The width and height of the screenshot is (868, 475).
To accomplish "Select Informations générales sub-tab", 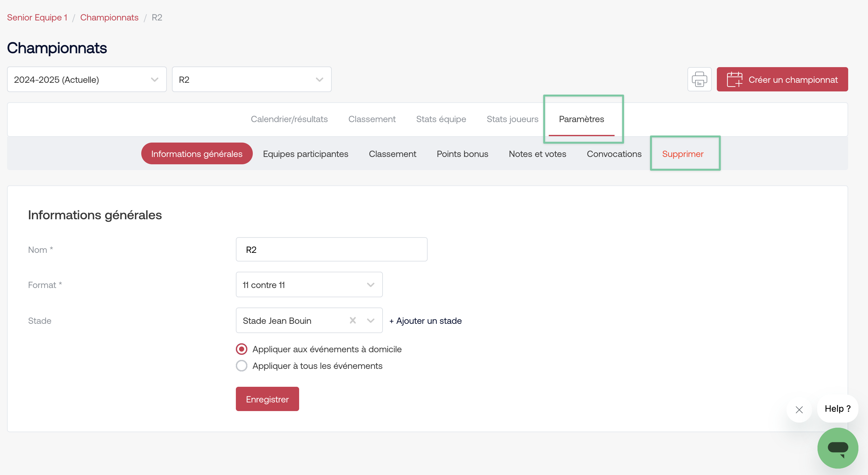I will click(197, 154).
